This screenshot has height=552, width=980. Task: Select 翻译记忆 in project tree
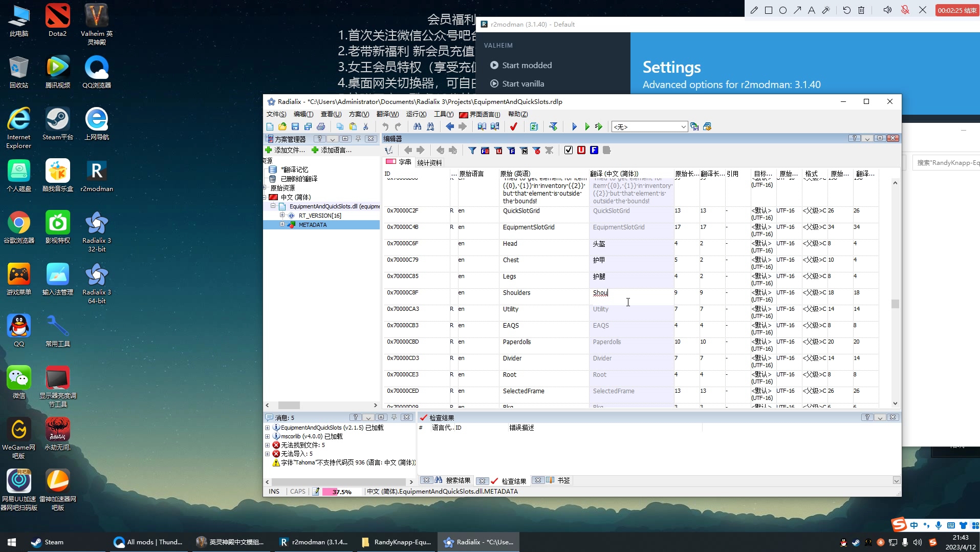tap(295, 169)
